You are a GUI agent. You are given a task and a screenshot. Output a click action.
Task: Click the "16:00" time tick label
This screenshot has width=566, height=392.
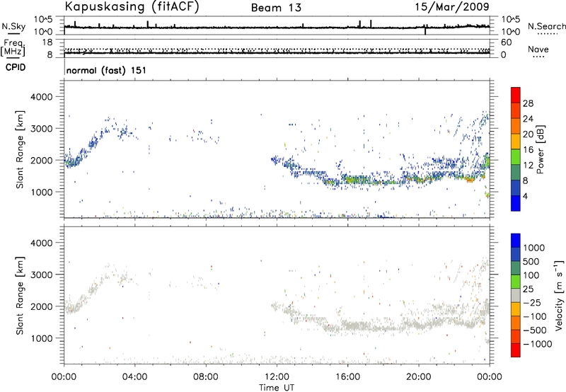pyautogui.click(x=347, y=377)
